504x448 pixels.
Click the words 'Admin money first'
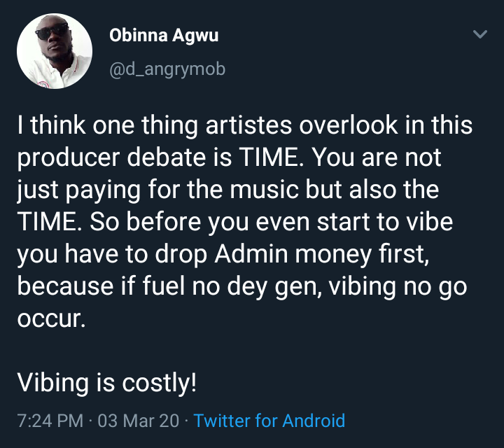(322, 254)
